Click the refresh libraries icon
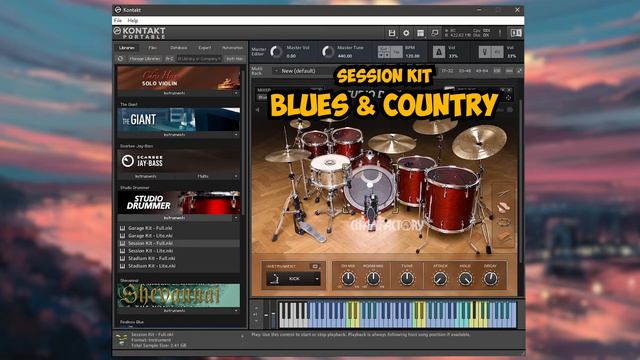Screen dimensions: 640x360 click(121, 59)
